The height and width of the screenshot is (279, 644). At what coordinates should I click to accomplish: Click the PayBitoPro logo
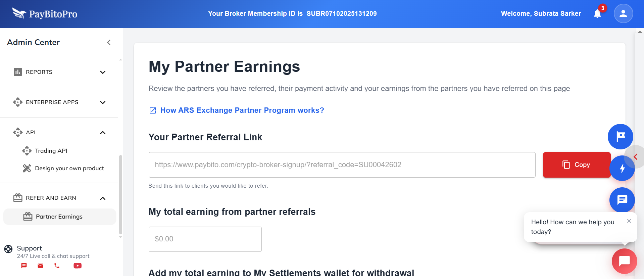44,14
